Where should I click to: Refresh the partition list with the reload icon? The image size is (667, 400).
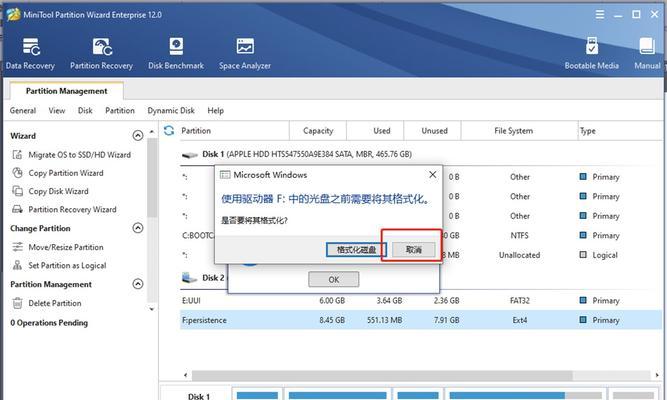pyautogui.click(x=169, y=130)
